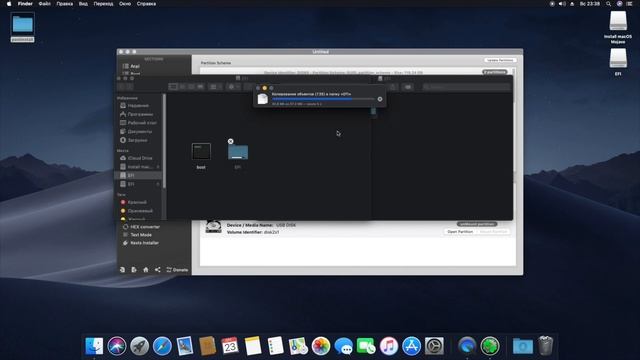
Task: Click the import config icon in Clover
Action: pos(122,269)
